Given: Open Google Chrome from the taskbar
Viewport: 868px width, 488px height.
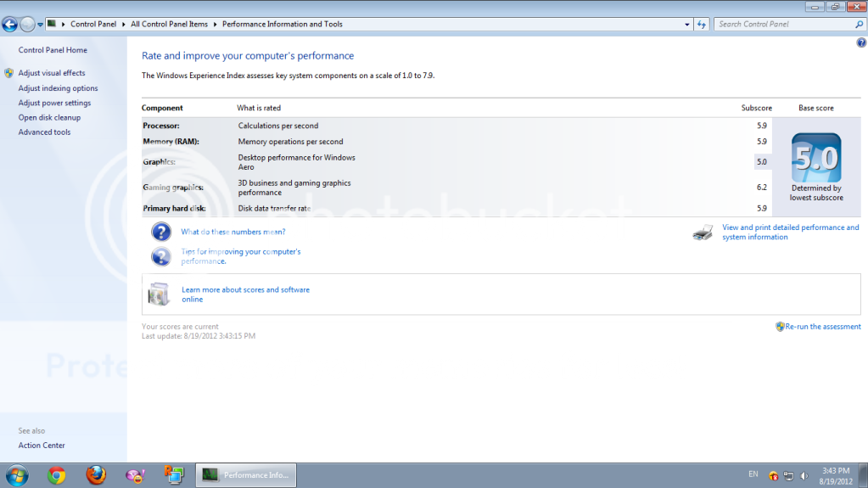Looking at the screenshot, I should [57, 475].
